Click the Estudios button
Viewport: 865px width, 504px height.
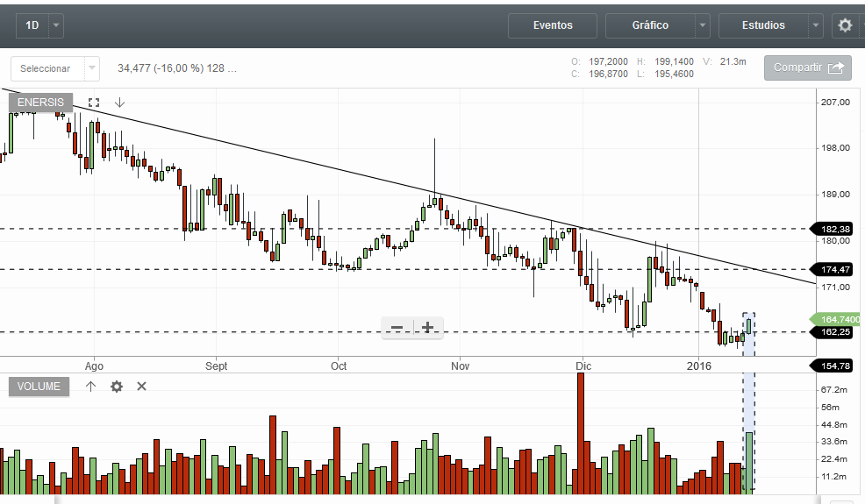coord(763,25)
